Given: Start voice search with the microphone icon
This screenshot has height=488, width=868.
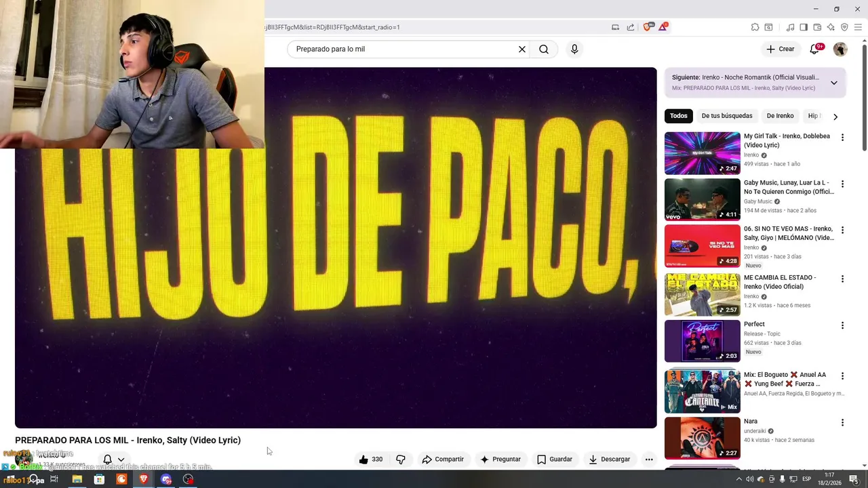Looking at the screenshot, I should 574,49.
